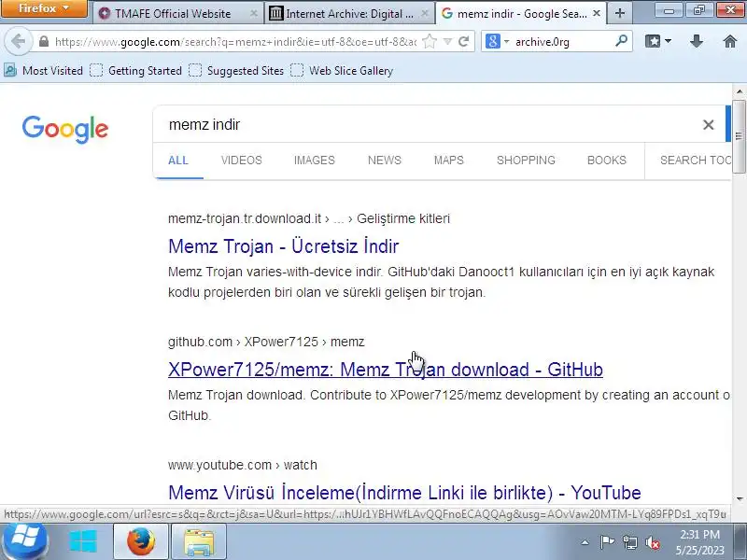
Task: Click the lock icon in address bar
Action: click(44, 42)
